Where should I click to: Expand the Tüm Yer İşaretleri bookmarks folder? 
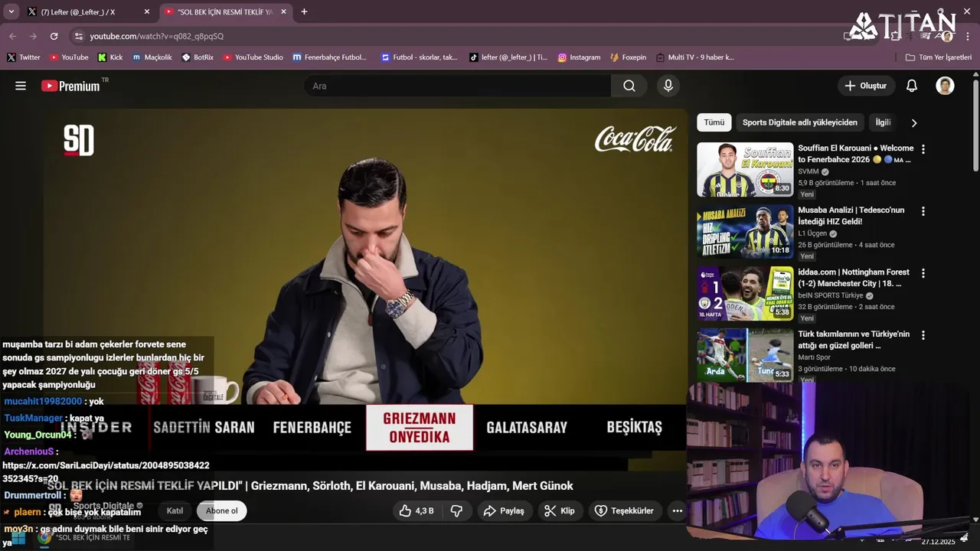tap(938, 57)
